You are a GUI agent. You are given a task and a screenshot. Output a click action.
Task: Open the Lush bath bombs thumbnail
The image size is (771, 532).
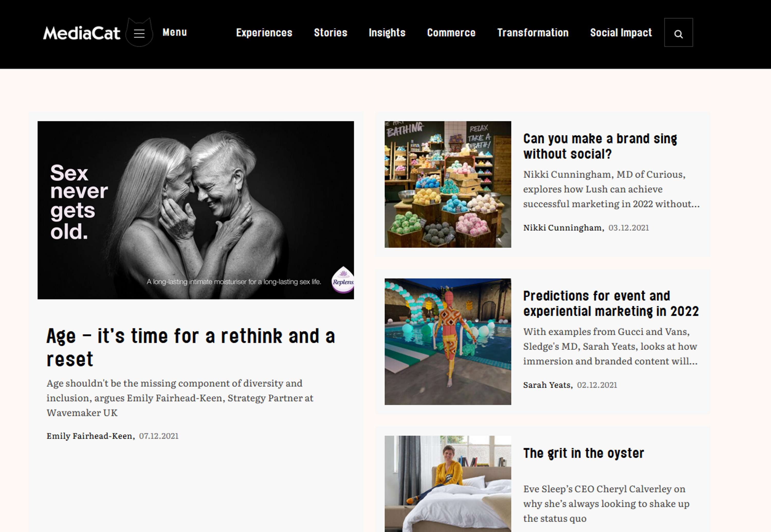point(448,184)
